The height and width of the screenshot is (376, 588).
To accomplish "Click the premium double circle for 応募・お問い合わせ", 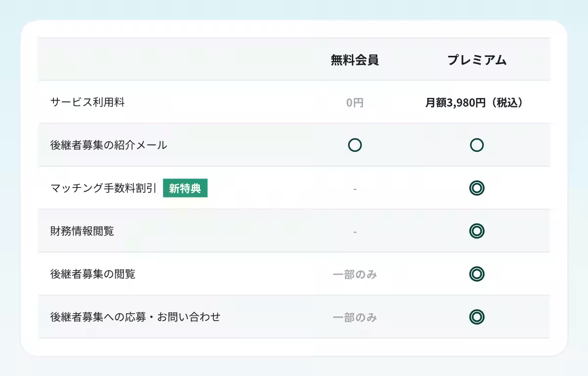I will pyautogui.click(x=477, y=317).
